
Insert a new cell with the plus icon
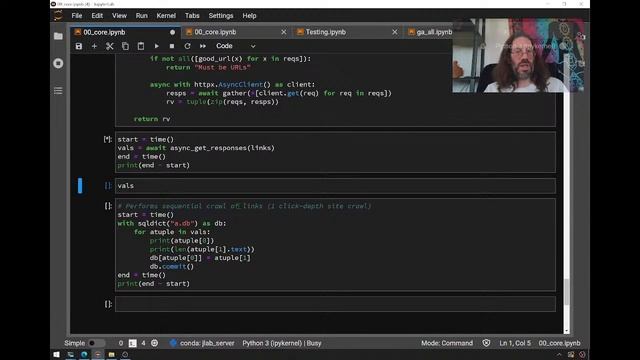(94, 46)
